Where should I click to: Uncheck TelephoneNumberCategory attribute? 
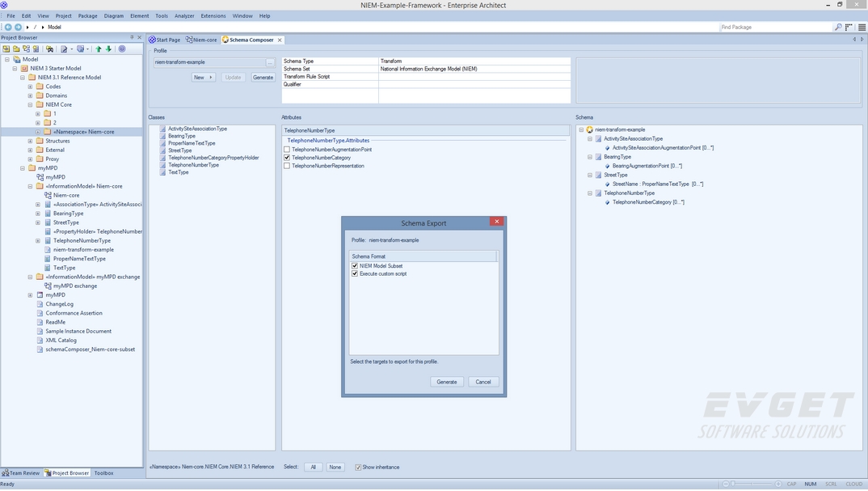287,158
